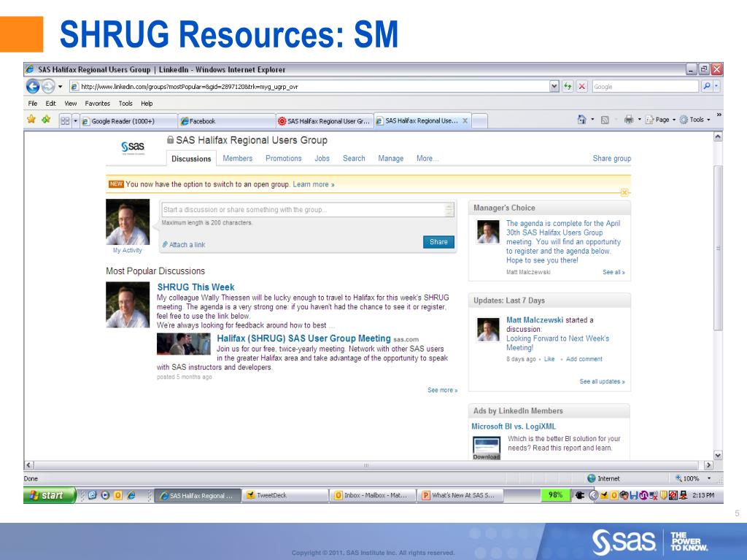The width and height of the screenshot is (747, 560).
Task: Click the Add to Favorites star icon
Action: [x=46, y=120]
